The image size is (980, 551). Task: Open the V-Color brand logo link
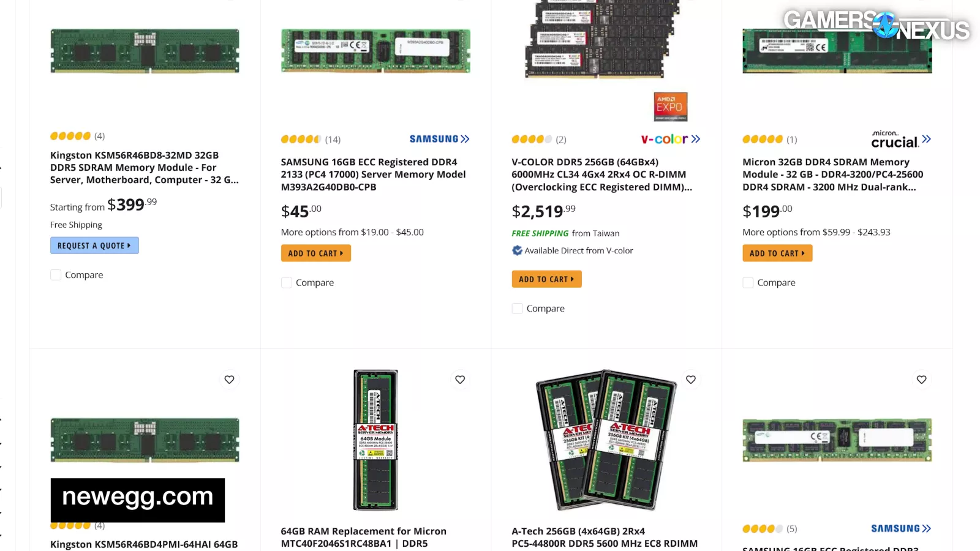pos(670,139)
